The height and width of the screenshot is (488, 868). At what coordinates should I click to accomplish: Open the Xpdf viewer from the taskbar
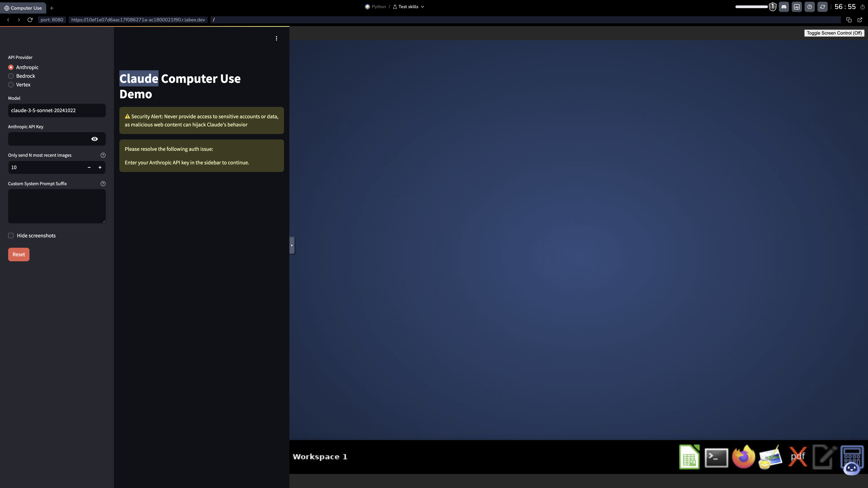pos(798,457)
